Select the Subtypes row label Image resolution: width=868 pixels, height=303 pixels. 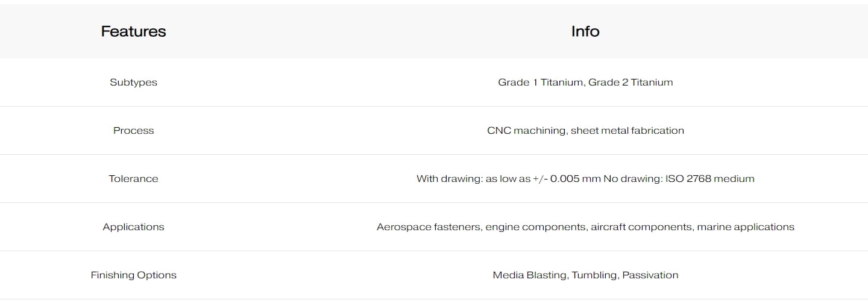[x=133, y=83]
